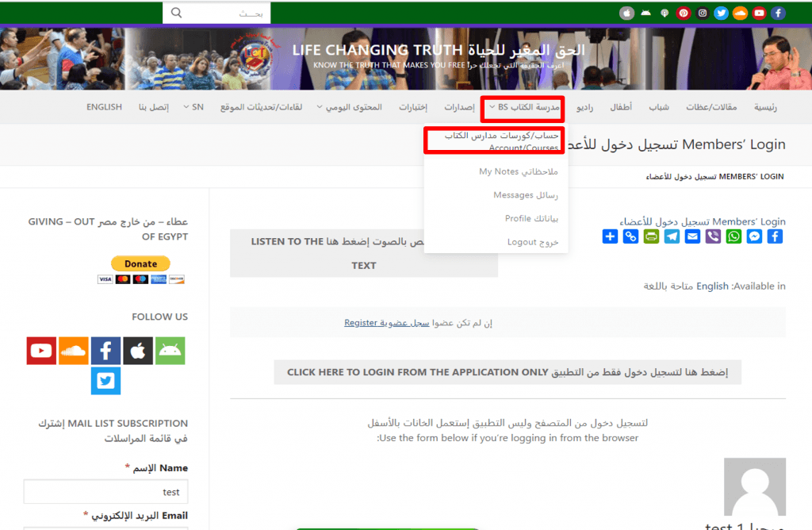Share the page via Telegram icon
Image resolution: width=812 pixels, height=530 pixels.
672,236
